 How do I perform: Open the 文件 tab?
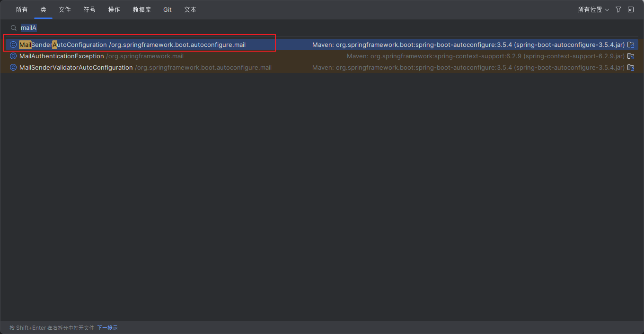[x=65, y=9]
